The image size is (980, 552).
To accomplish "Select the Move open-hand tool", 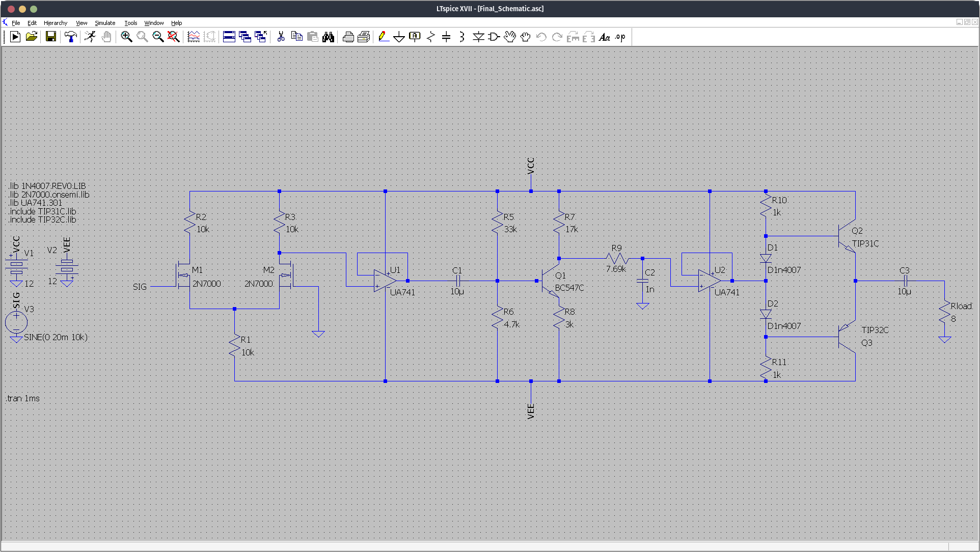I will [x=510, y=37].
